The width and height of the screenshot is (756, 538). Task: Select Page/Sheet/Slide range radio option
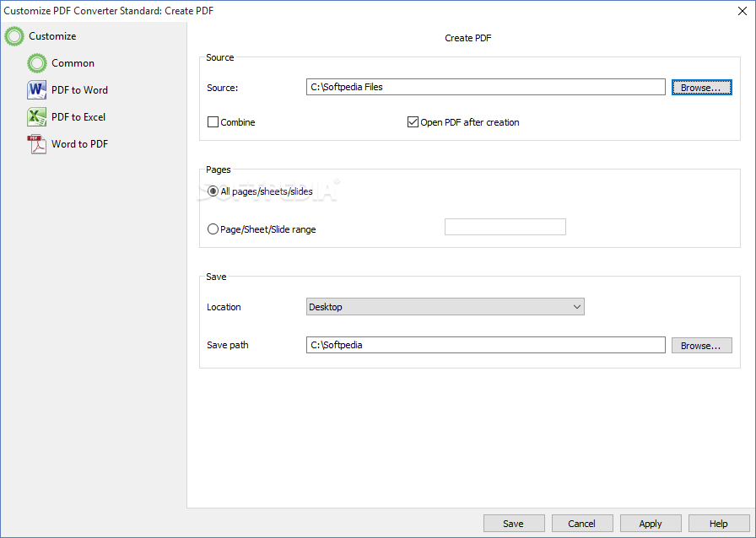point(213,229)
